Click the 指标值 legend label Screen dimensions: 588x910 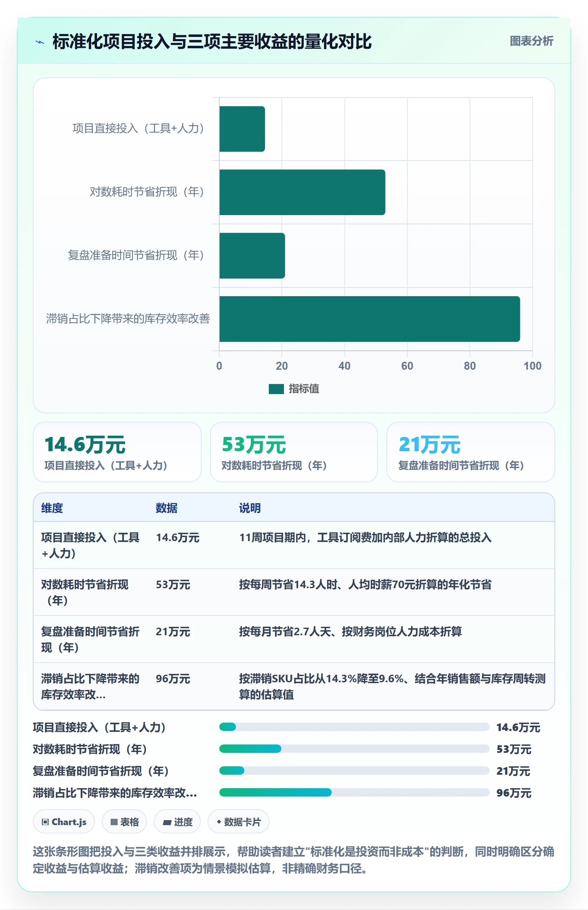click(304, 389)
